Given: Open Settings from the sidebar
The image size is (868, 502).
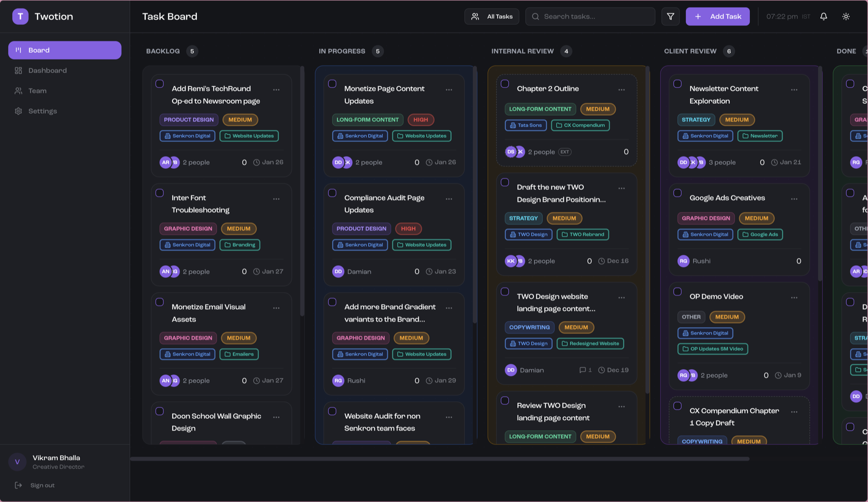Looking at the screenshot, I should (x=42, y=111).
